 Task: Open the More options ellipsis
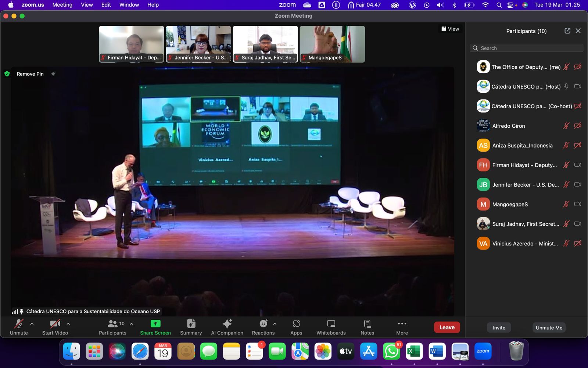coord(402,324)
